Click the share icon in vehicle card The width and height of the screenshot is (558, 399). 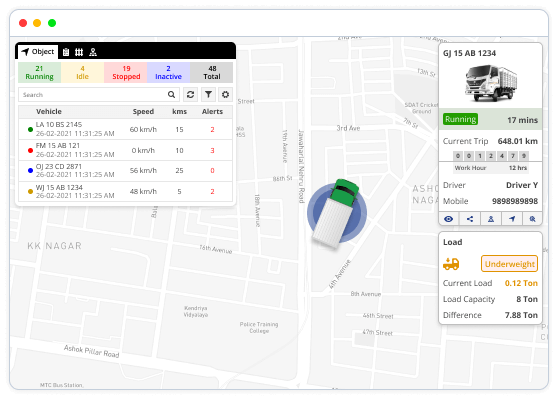470,219
